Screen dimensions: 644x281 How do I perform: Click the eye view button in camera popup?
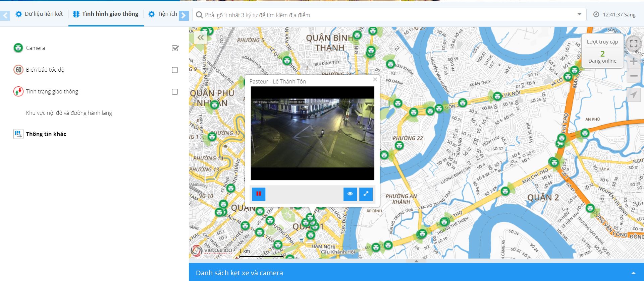[350, 194]
